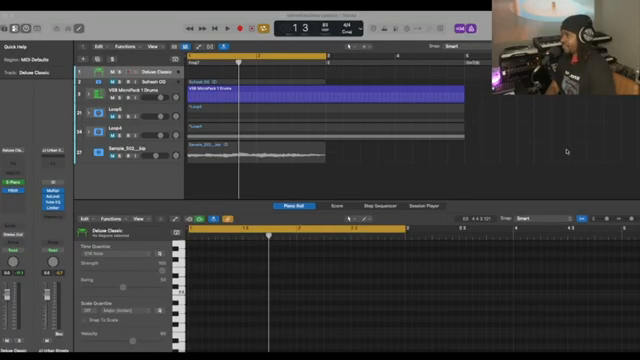Image resolution: width=640 pixels, height=360 pixels.
Task: Open the tracks area Snap Smart dropdown
Action: click(x=467, y=47)
